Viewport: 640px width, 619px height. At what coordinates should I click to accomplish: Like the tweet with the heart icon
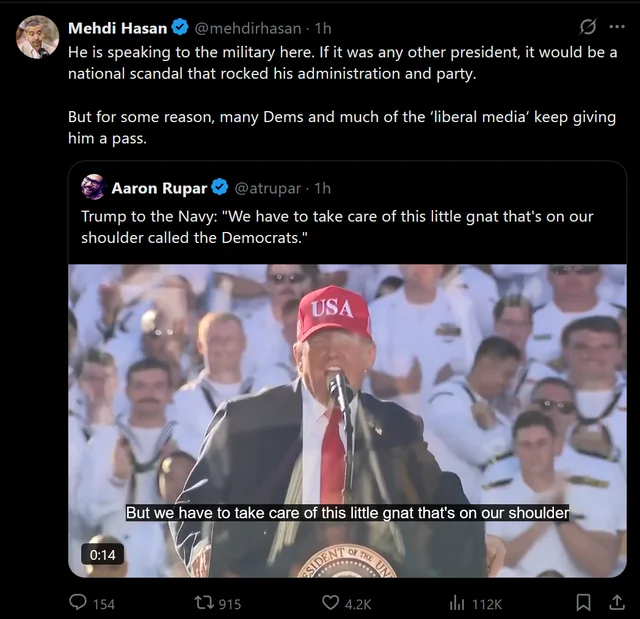click(331, 603)
